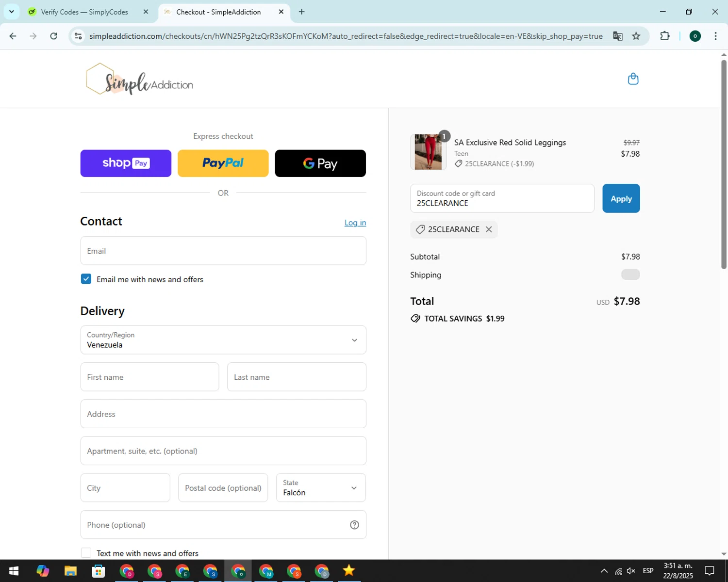
Task: Close the Checkout SimpleAddiction tab
Action: point(281,12)
